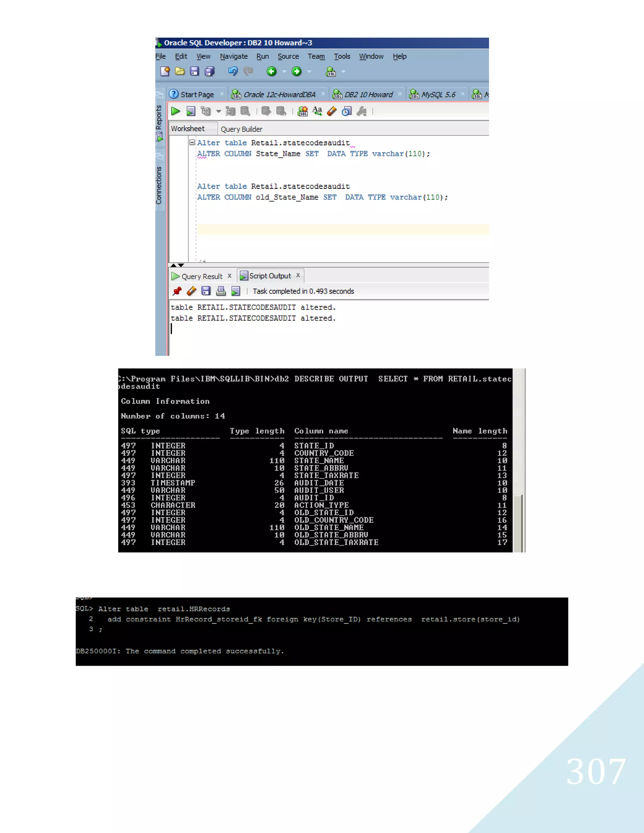Open the Edit menu
The height and width of the screenshot is (833, 644).
click(x=181, y=56)
